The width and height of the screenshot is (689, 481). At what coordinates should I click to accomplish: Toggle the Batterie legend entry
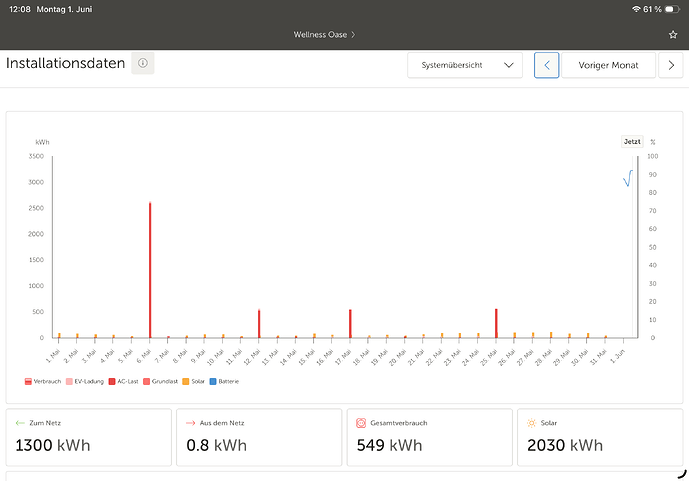(225, 381)
